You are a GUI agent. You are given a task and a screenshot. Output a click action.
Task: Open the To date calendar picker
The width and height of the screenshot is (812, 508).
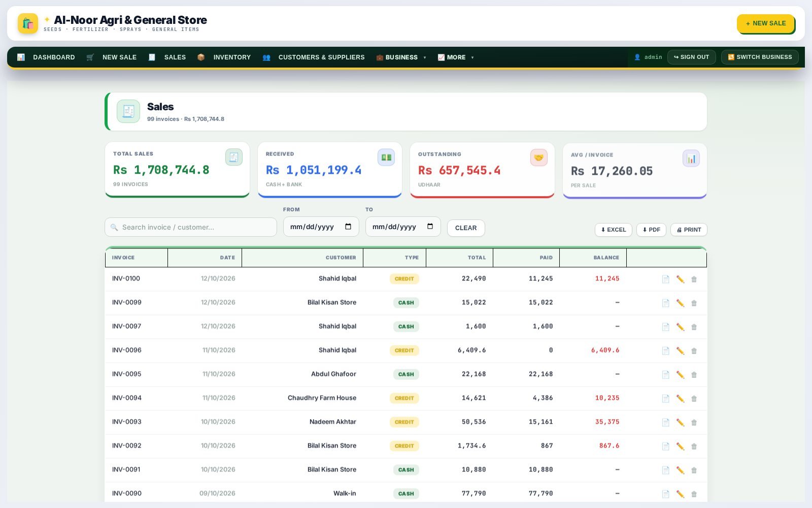coord(430,227)
